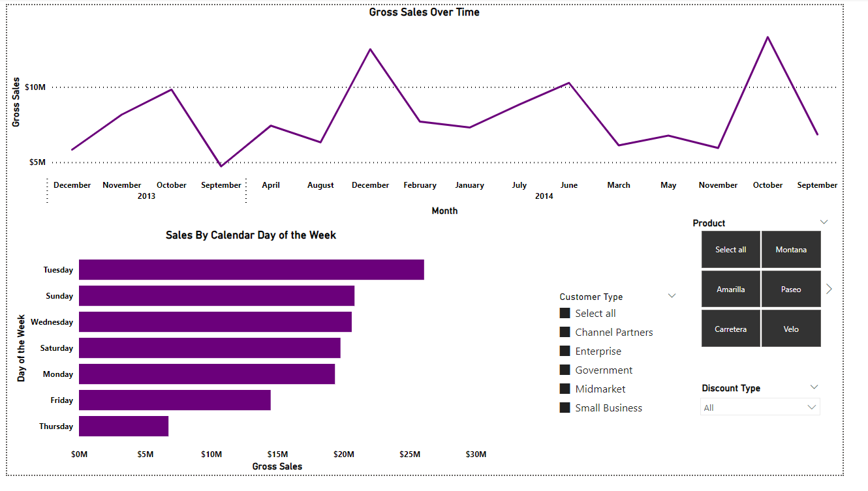Enable the Enterprise customer type filter
The width and height of the screenshot is (868, 491).
[x=564, y=351]
